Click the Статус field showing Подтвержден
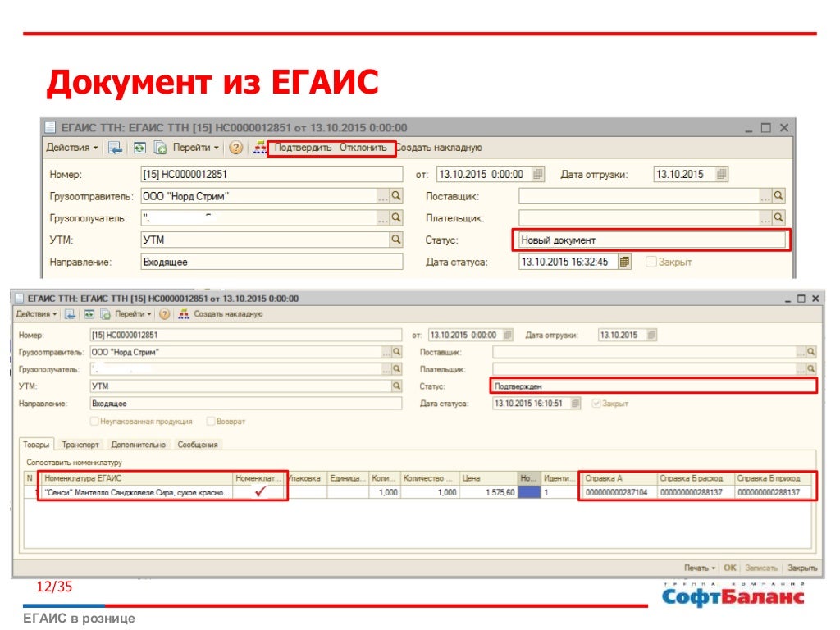Image resolution: width=840 pixels, height=630 pixels. [x=654, y=386]
